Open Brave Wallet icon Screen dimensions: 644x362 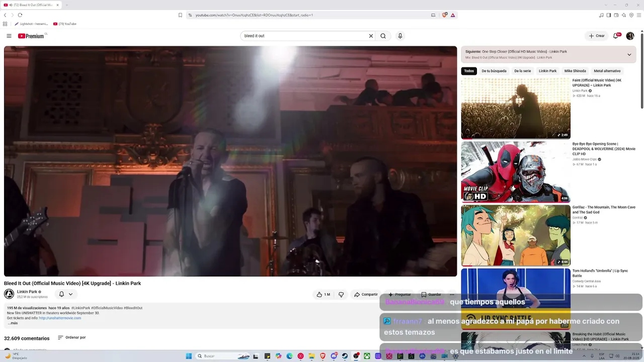tap(616, 15)
